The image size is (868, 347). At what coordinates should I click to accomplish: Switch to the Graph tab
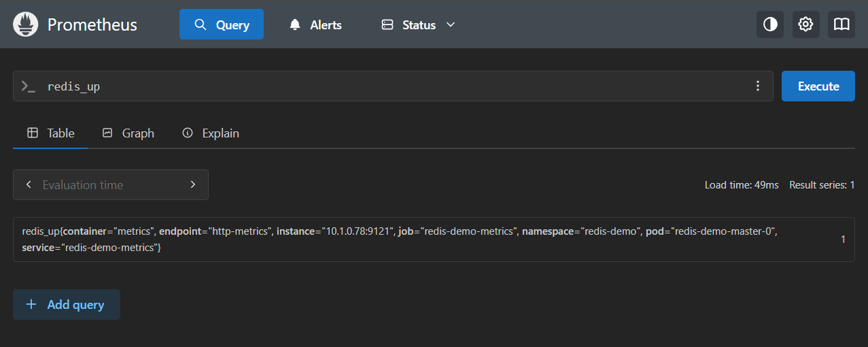pyautogui.click(x=128, y=133)
